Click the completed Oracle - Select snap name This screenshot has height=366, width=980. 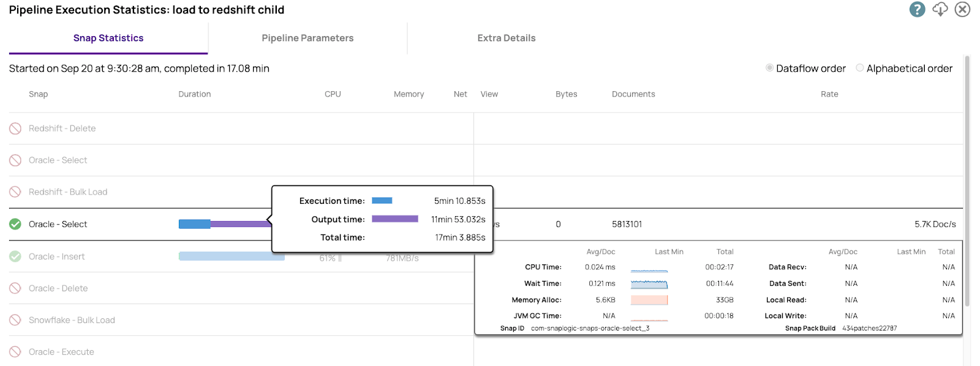(x=58, y=224)
